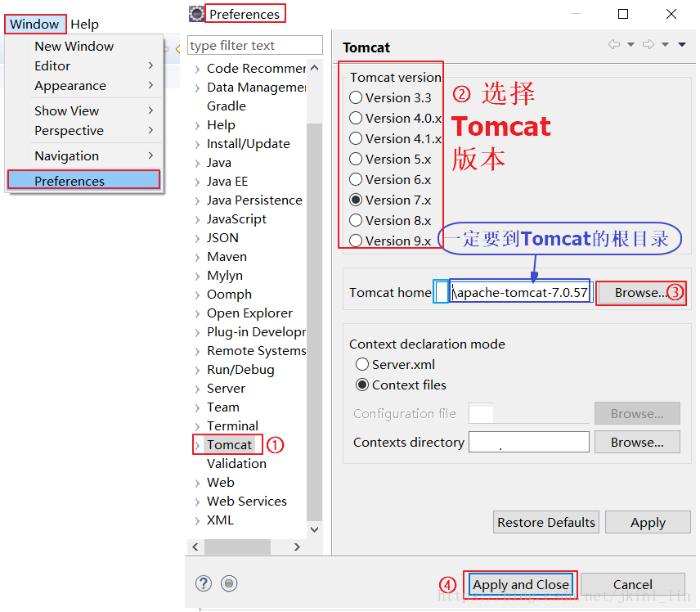Select Version 3.3 radio button
The height and width of the screenshot is (612, 700).
tap(356, 97)
